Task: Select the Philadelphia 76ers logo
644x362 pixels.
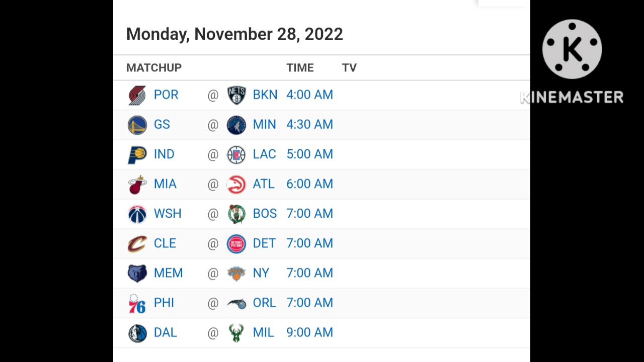Action: [137, 303]
